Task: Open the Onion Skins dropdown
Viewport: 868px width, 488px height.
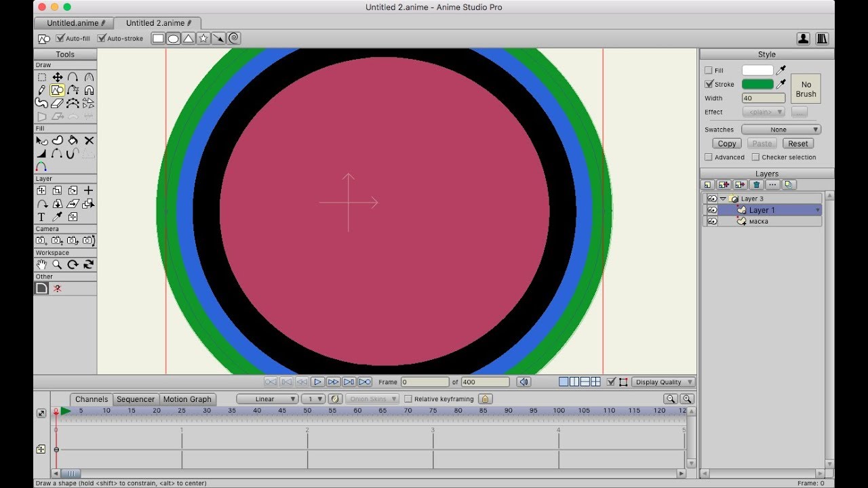Action: click(372, 399)
